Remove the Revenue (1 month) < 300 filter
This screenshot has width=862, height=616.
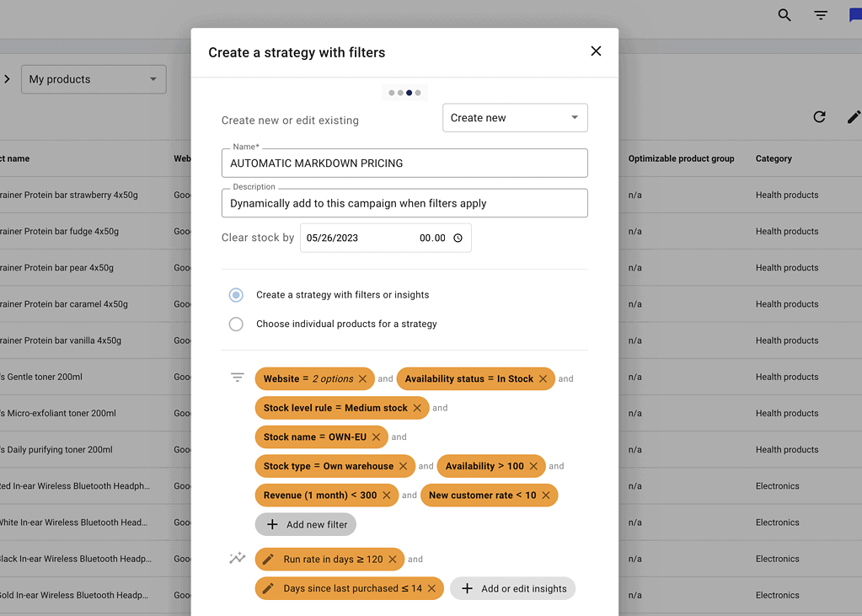pyautogui.click(x=387, y=495)
